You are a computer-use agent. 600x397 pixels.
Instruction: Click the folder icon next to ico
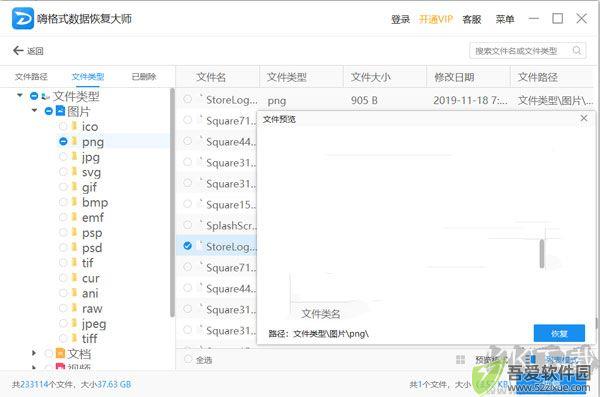[x=74, y=126]
